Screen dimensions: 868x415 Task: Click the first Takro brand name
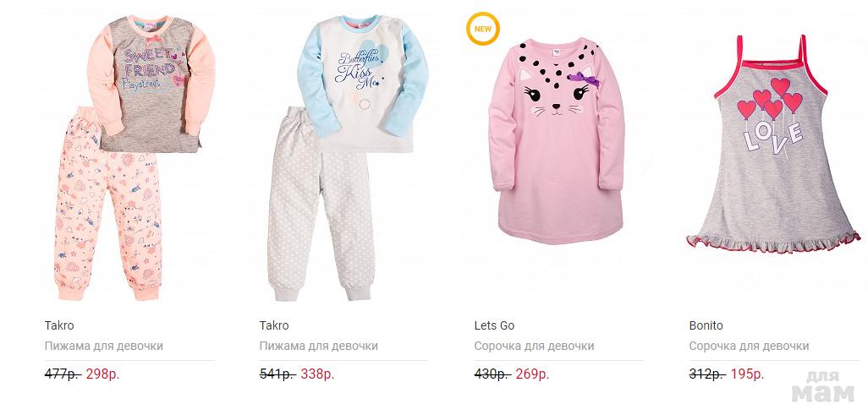point(58,325)
